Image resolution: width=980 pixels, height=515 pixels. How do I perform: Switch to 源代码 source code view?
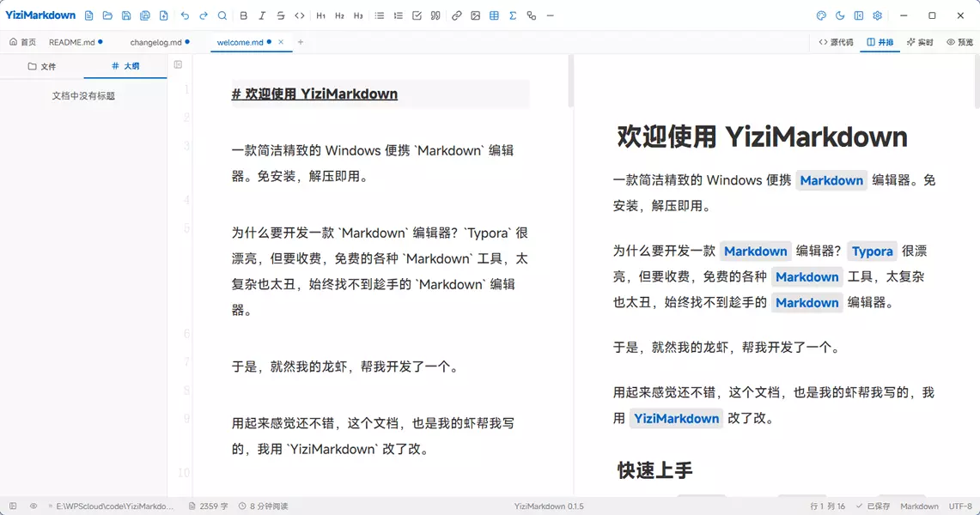836,42
